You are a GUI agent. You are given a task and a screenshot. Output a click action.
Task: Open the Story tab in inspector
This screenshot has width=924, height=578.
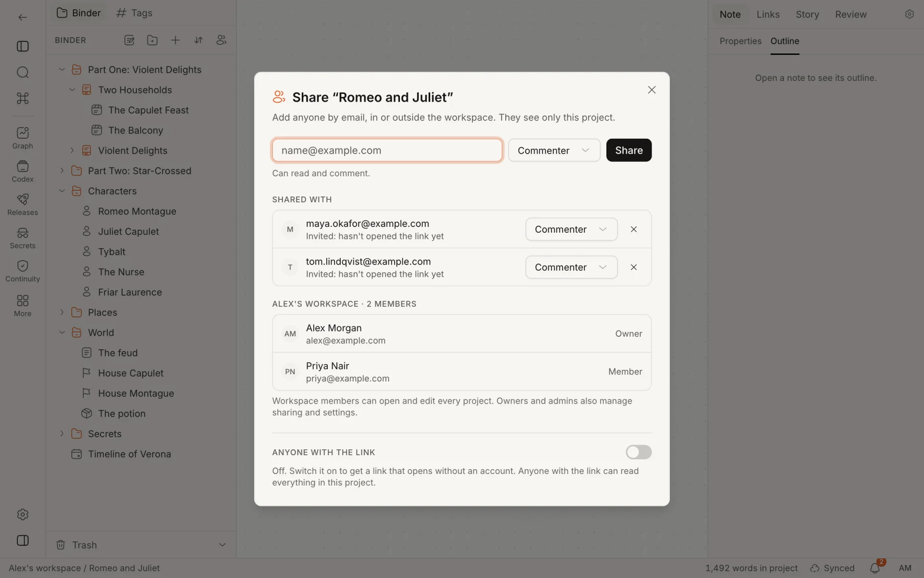click(807, 14)
